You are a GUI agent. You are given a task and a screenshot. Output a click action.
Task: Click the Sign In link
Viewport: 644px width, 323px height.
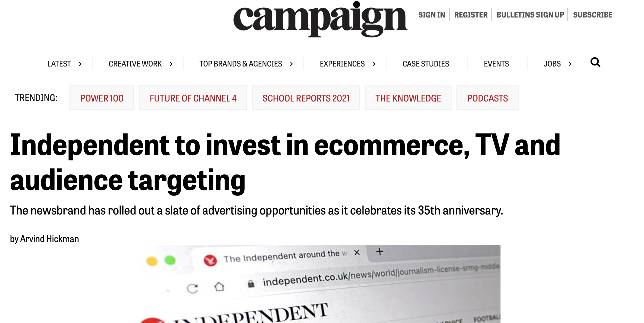pos(432,15)
